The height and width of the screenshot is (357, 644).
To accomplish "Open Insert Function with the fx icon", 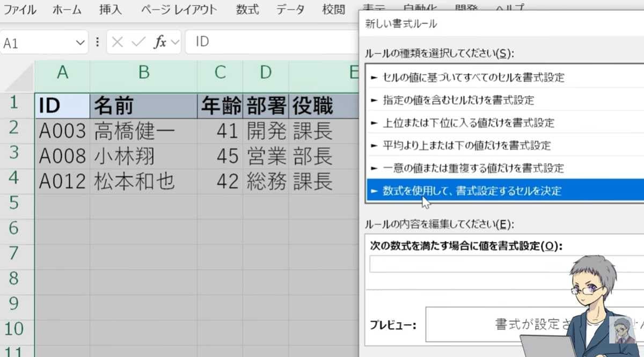I will pos(160,42).
